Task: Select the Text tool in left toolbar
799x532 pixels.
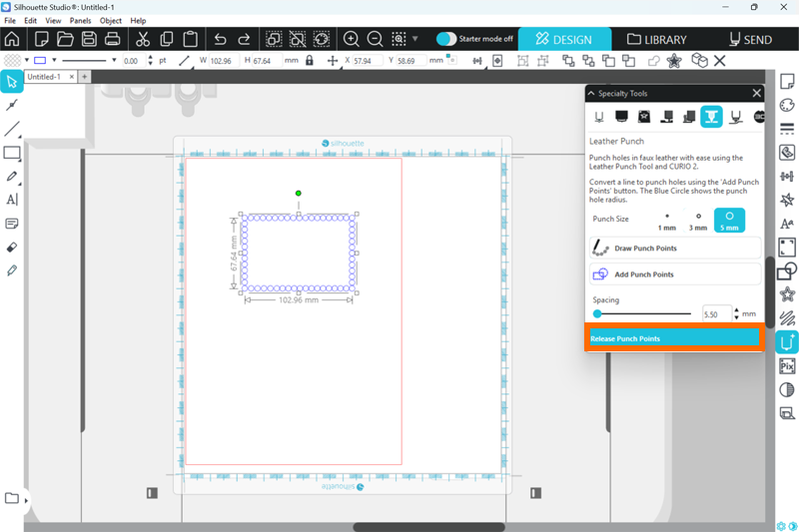Action: coord(12,200)
